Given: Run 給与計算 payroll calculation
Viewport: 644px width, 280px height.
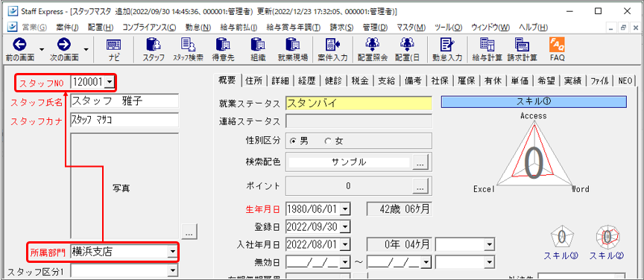Looking at the screenshot, I should (x=487, y=50).
